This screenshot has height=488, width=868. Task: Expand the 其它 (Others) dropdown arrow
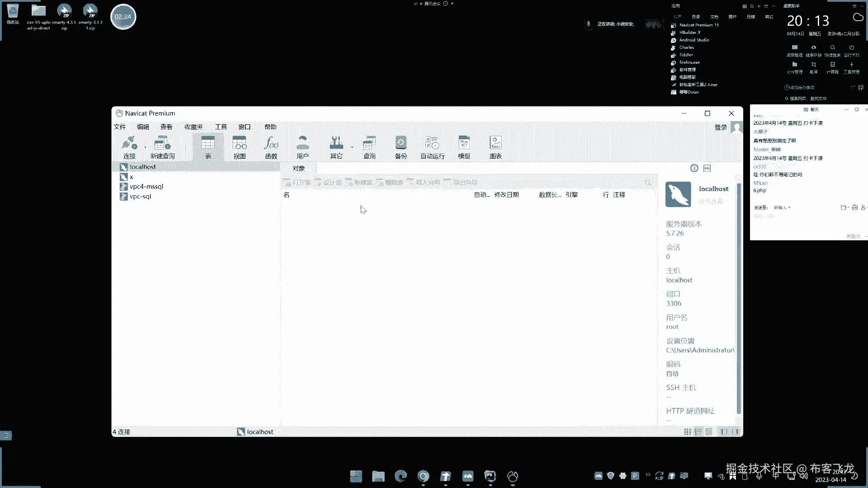[352, 147]
